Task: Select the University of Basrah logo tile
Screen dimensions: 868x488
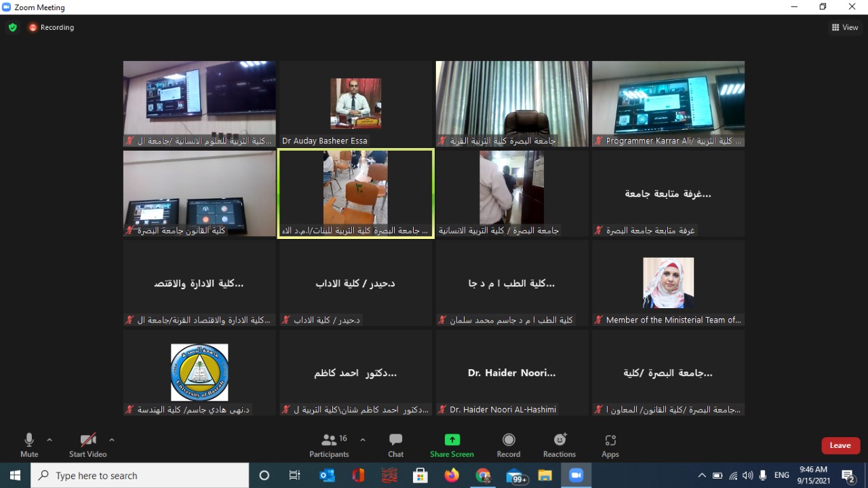Action: [199, 372]
